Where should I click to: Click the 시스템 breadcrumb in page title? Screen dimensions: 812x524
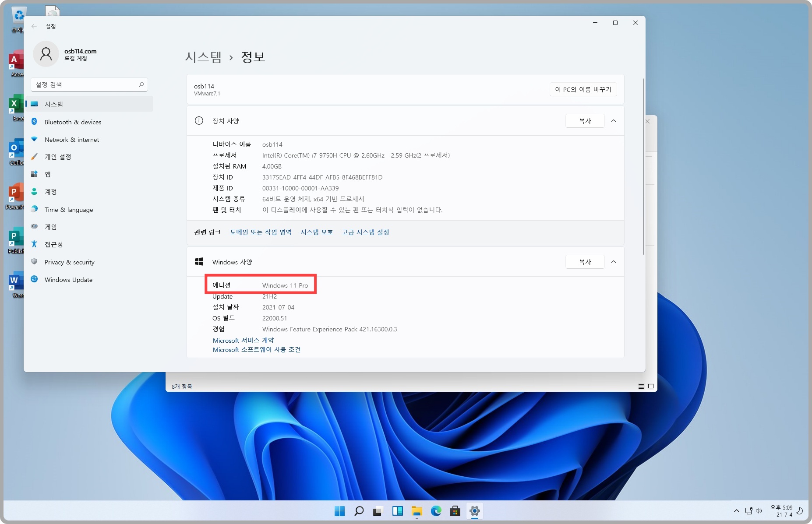point(203,57)
